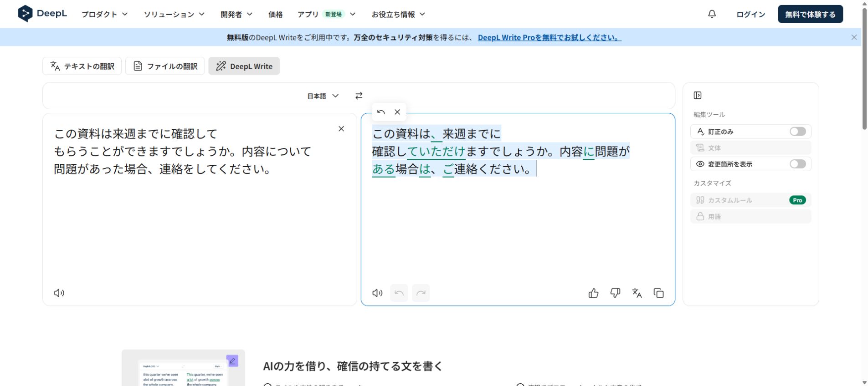The image size is (868, 386).
Task: Listen to the rewritten text audio
Action: [377, 293]
